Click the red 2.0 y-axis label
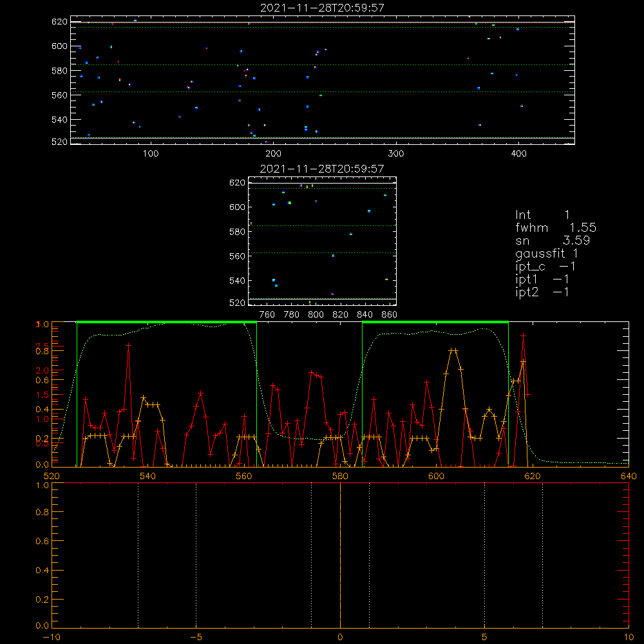The height and width of the screenshot is (644, 644). (x=43, y=370)
